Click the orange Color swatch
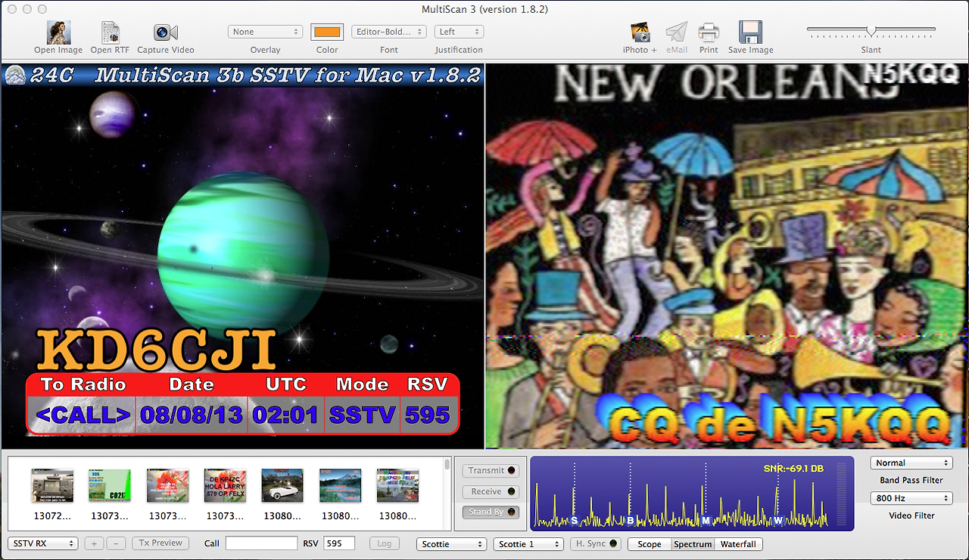Image resolution: width=969 pixels, height=560 pixels. point(327,31)
